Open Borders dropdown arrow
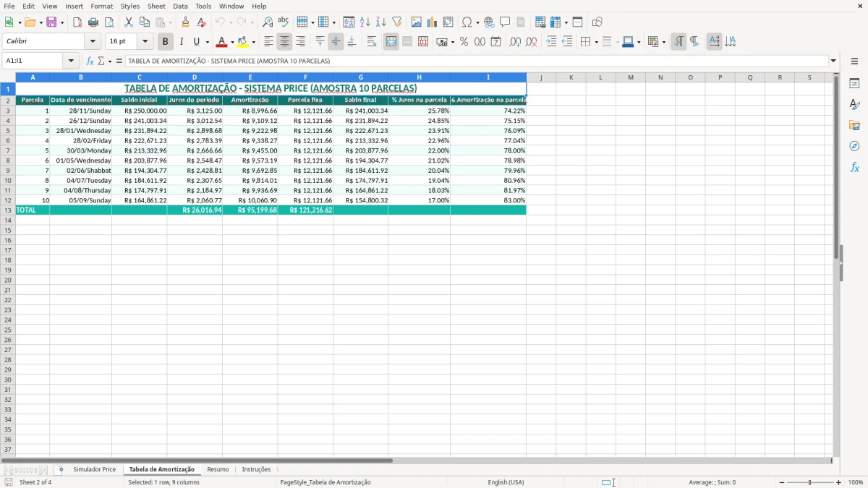 [x=596, y=42]
